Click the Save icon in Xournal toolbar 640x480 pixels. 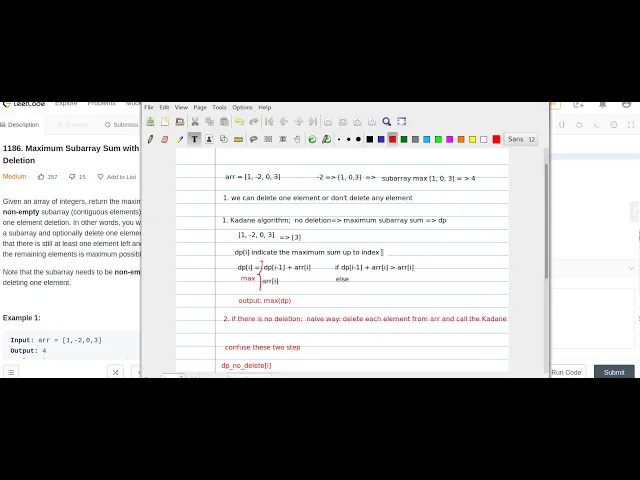(151, 122)
